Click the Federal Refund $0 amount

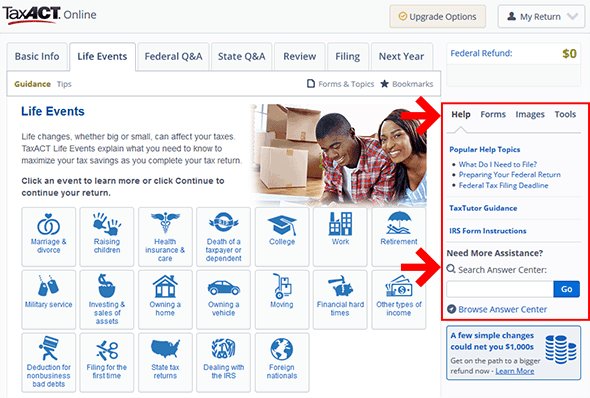click(569, 53)
